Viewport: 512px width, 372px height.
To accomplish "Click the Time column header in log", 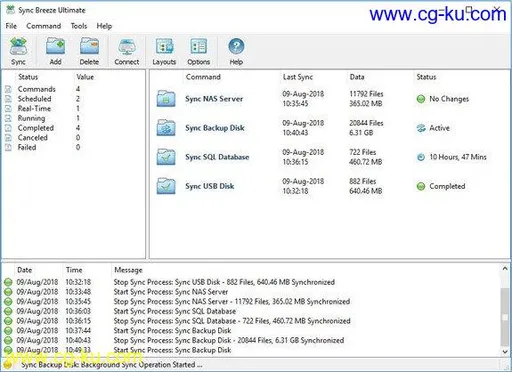I will click(74, 270).
